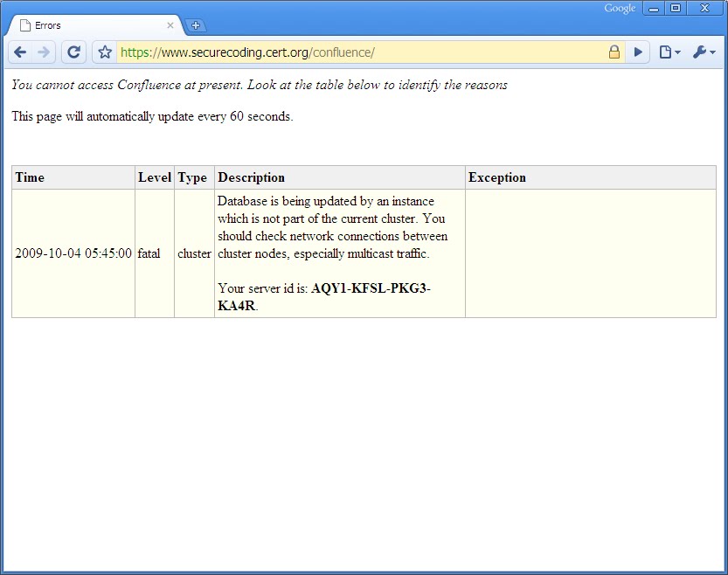Screen dimensions: 728x575
Task: Maximize the Chrome window
Action: 676,9
